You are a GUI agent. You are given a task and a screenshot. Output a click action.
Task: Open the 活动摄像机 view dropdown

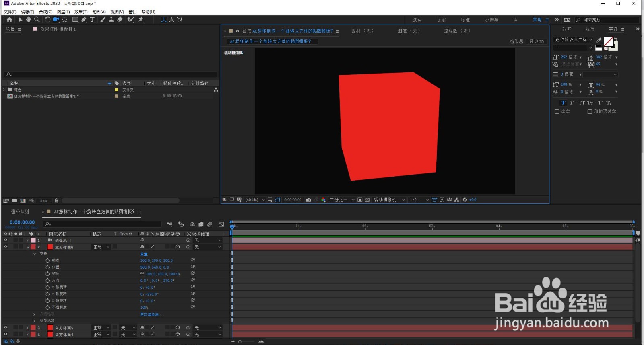(389, 200)
